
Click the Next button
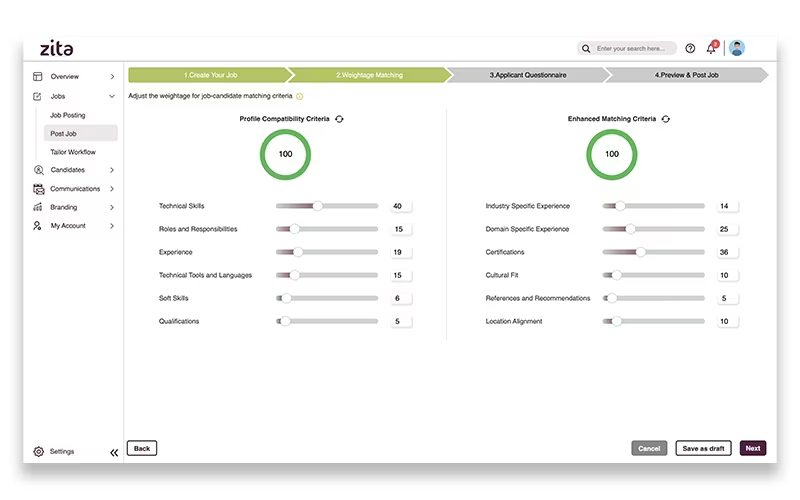coord(753,448)
